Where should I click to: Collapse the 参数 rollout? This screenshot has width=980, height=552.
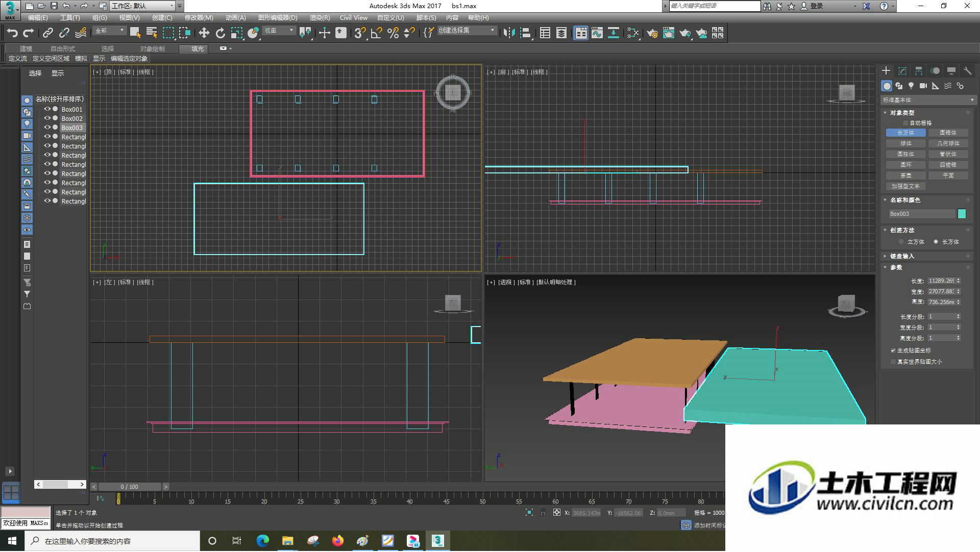[x=896, y=267]
